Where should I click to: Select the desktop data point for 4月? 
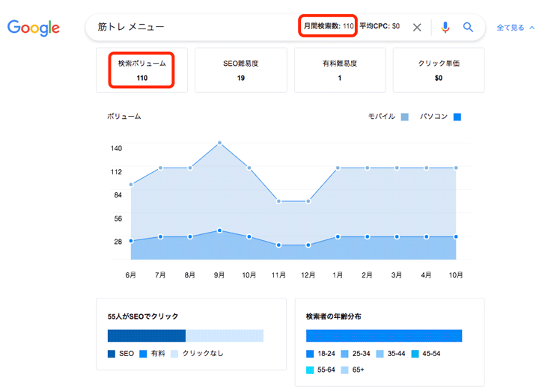pyautogui.click(x=427, y=237)
